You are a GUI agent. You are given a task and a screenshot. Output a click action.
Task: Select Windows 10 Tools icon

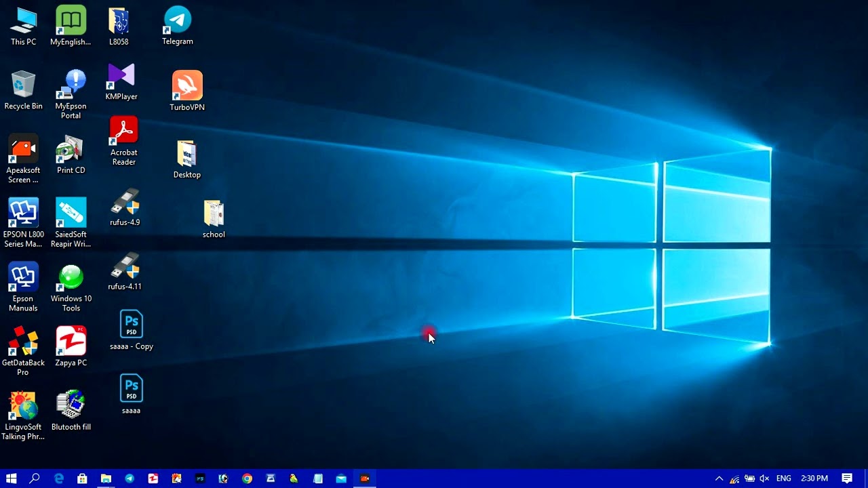point(71,287)
